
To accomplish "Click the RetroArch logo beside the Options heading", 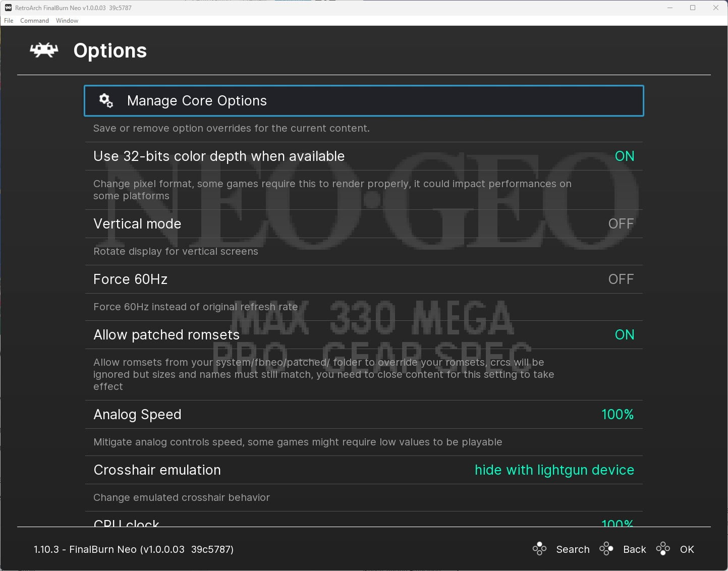I will click(44, 50).
